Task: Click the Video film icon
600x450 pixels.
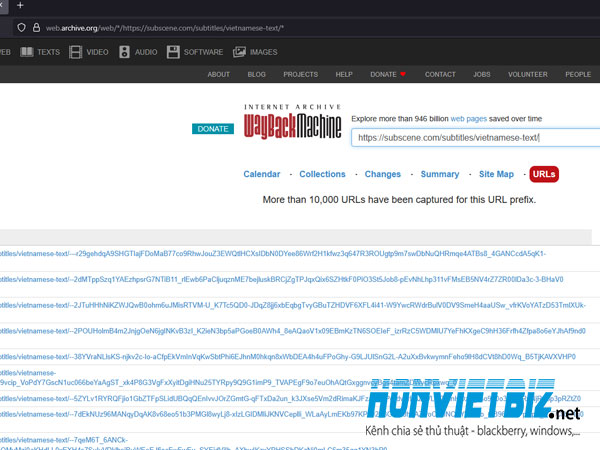Action: [x=75, y=52]
